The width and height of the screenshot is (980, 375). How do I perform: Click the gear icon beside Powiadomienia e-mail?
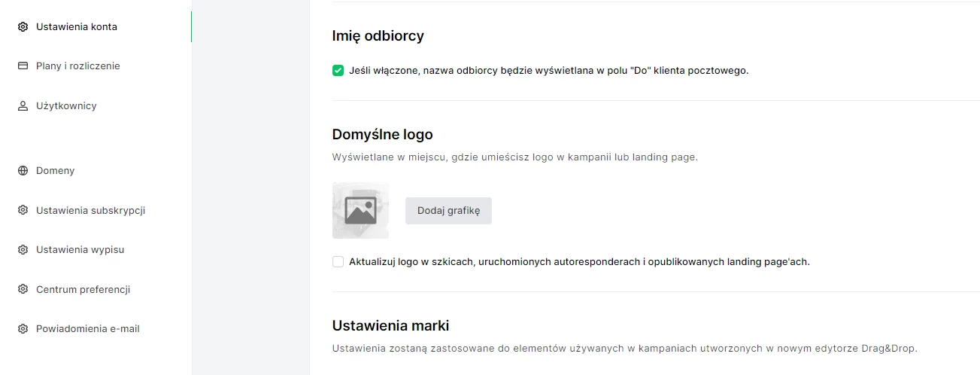[x=23, y=329]
